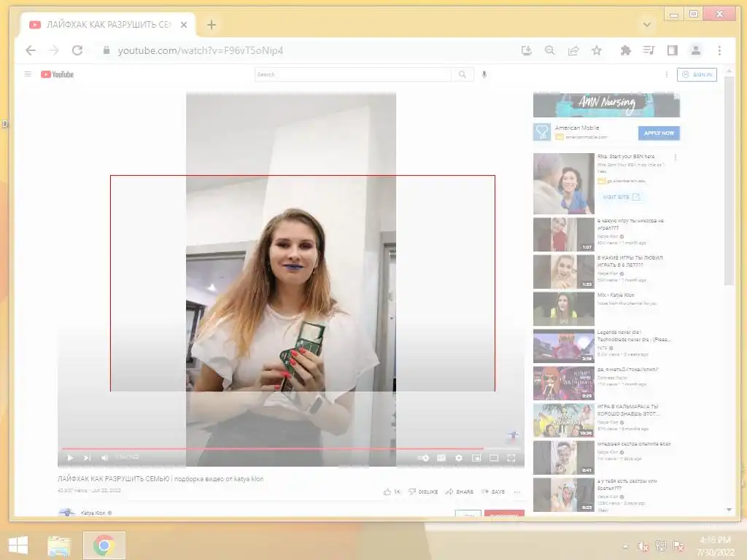Click the install/download icon in the address bar
Screen dimensions: 747x560
pyautogui.click(x=527, y=50)
